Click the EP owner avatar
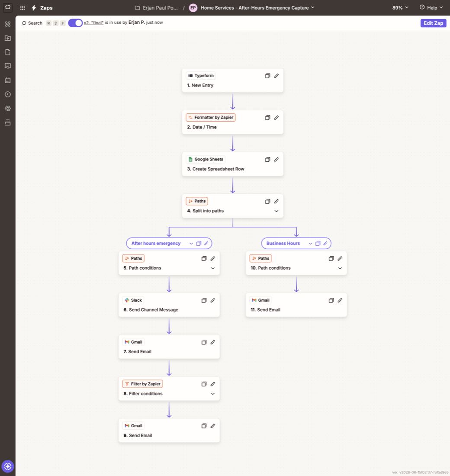This screenshot has width=450, height=476. coord(193,8)
